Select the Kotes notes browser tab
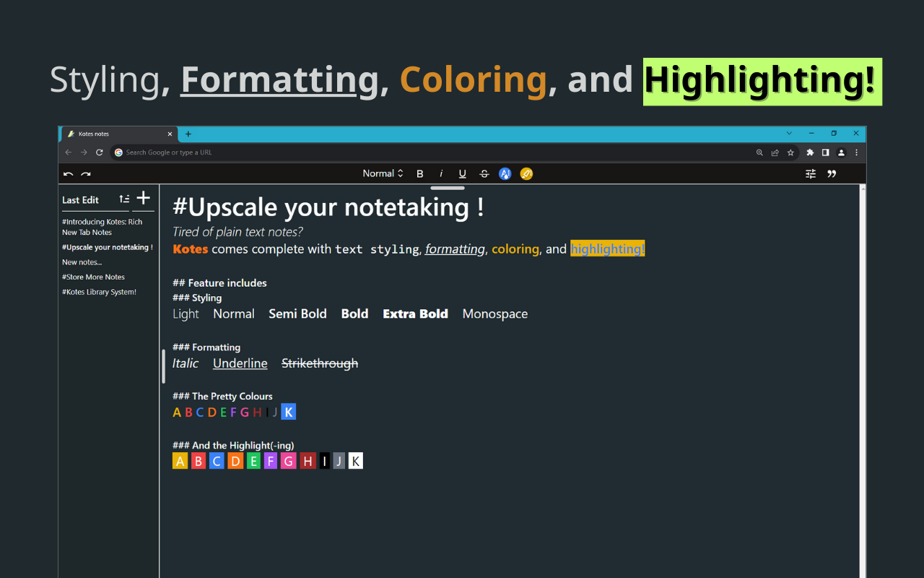This screenshot has height=578, width=924. point(119,134)
